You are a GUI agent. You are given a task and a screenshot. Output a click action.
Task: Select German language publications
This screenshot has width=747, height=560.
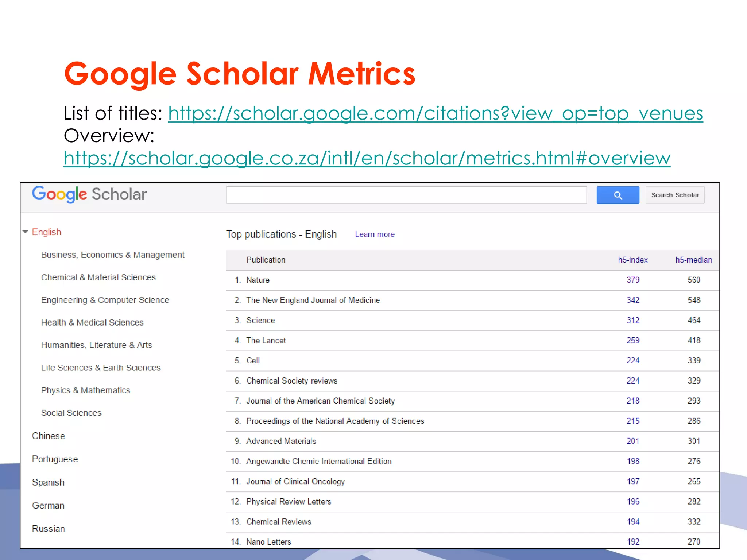point(48,506)
